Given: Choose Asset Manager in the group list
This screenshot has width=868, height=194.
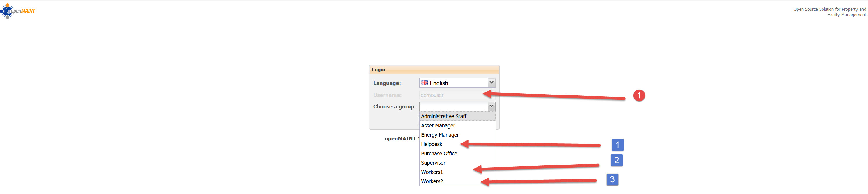Looking at the screenshot, I should [438, 126].
